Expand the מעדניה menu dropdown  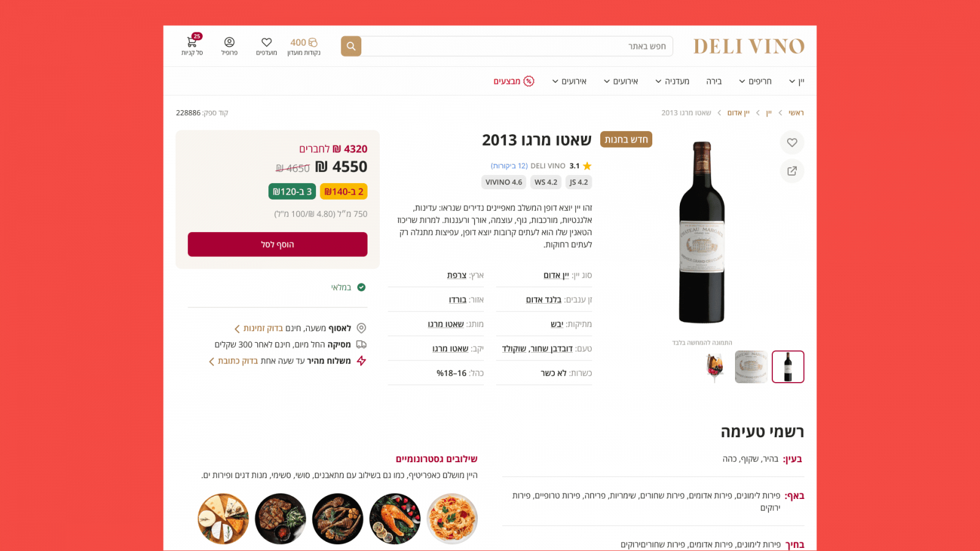tap(672, 81)
